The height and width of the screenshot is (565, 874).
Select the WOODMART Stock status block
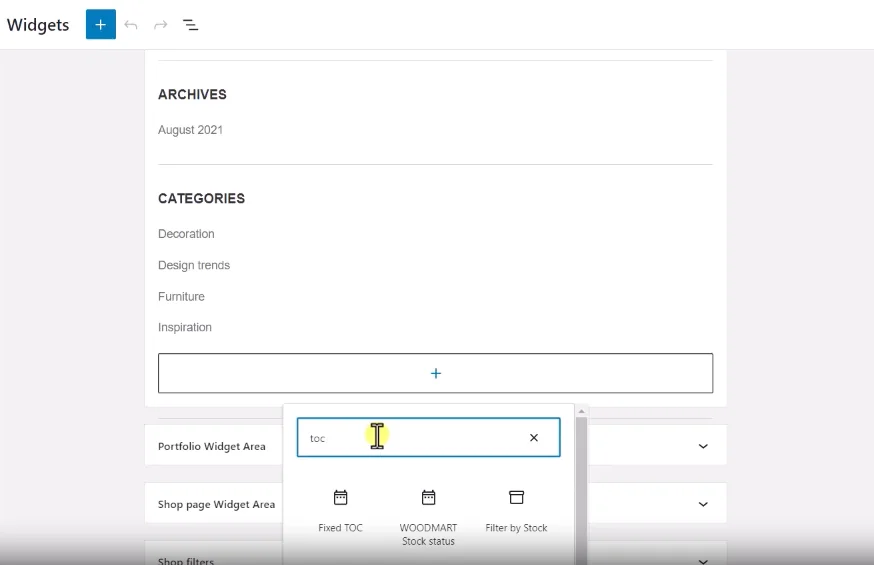click(428, 498)
